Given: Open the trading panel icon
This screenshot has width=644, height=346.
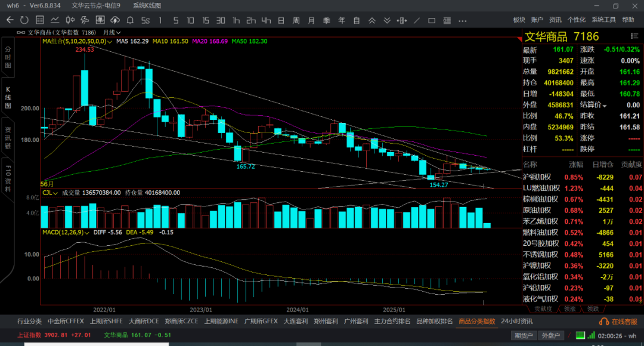Looking at the screenshot, I should pos(100,20).
